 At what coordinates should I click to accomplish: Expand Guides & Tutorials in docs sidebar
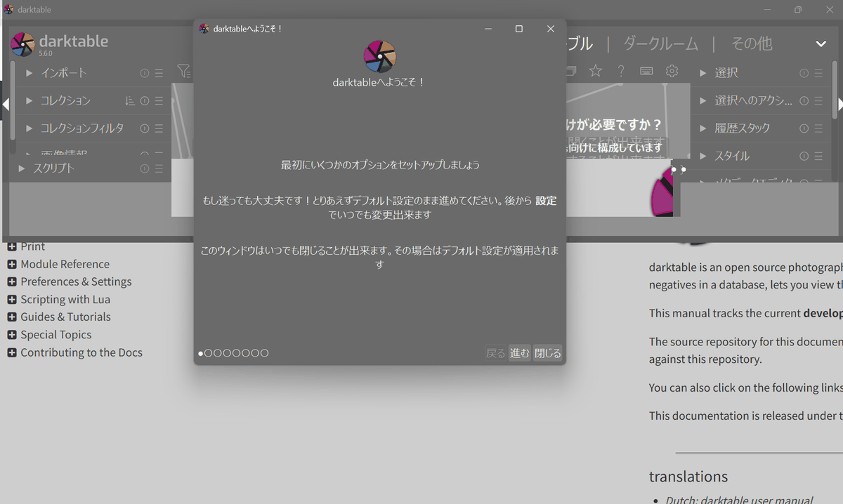(12, 317)
